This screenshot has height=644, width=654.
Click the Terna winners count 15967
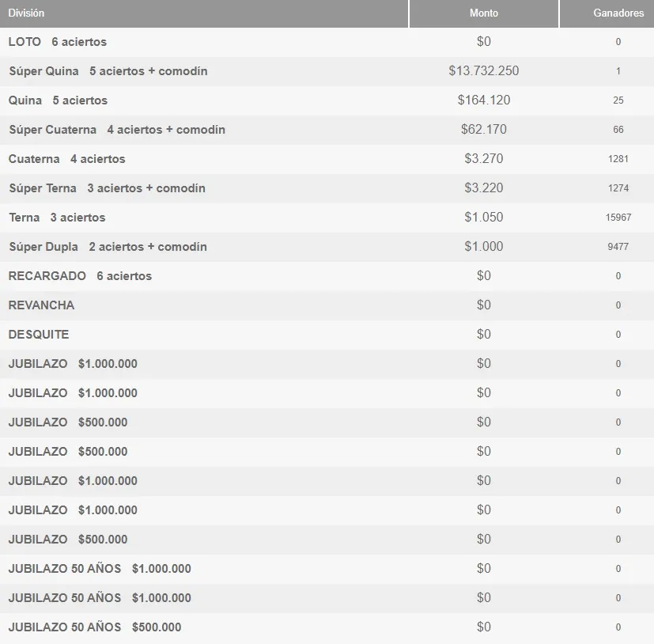coord(618,218)
